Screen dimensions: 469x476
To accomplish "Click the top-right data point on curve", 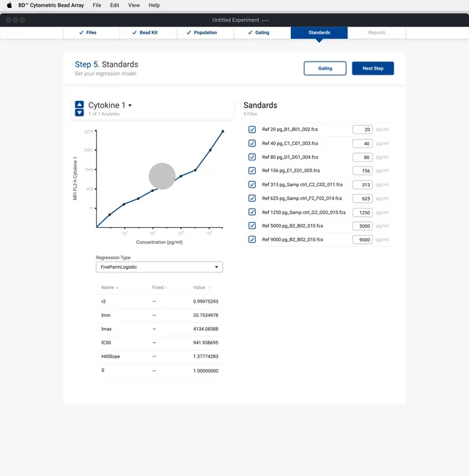I will 223,131.
